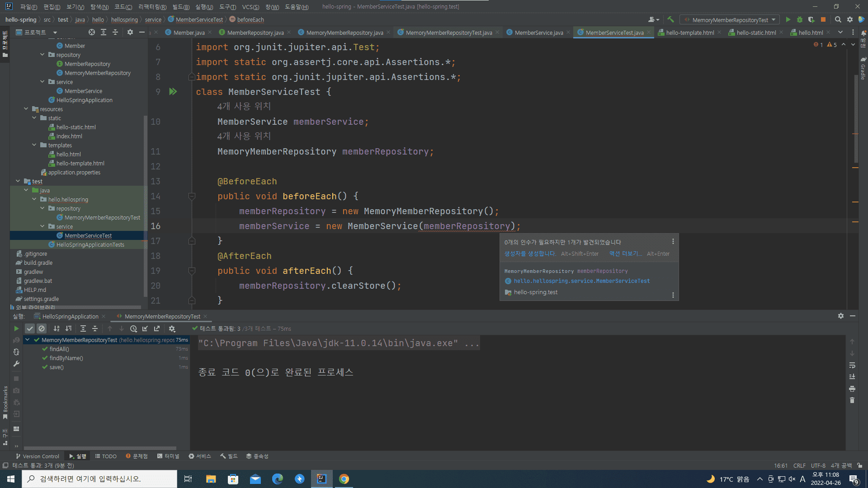Viewport: 868px width, 488px height.
Task: Stop the running process with the red stop icon
Action: tap(823, 19)
